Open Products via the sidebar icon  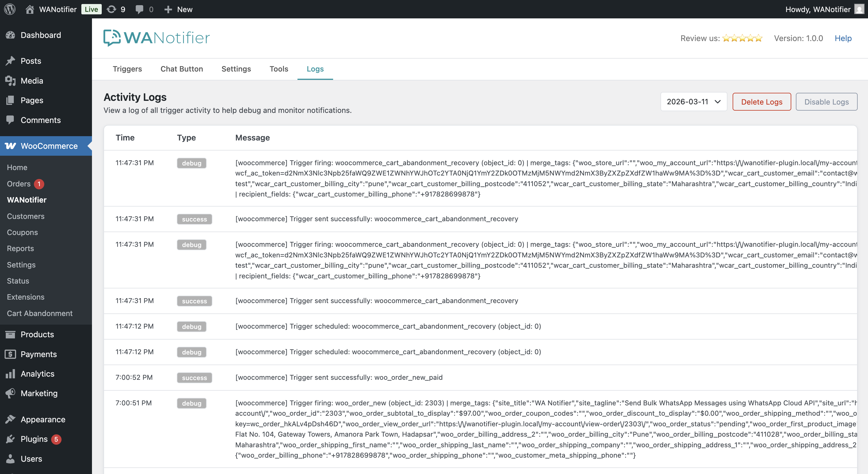coord(10,334)
